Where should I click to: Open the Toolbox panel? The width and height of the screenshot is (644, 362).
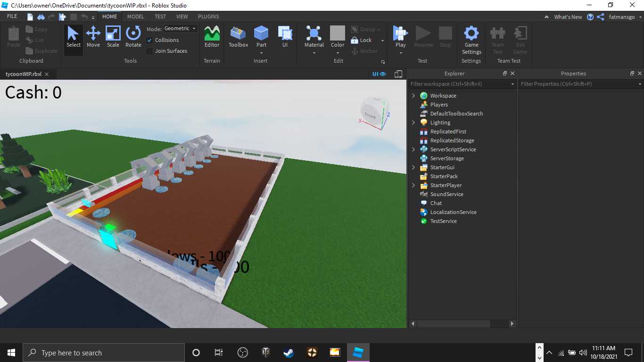coord(239,37)
